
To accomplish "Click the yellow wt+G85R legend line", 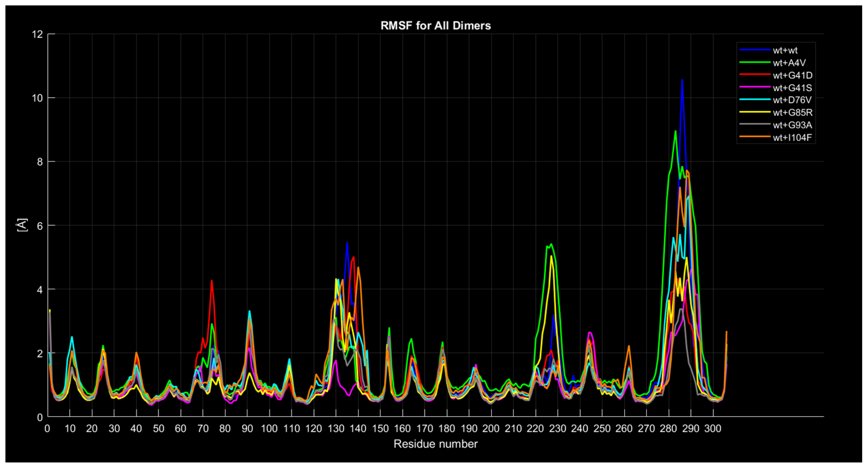I will 755,112.
